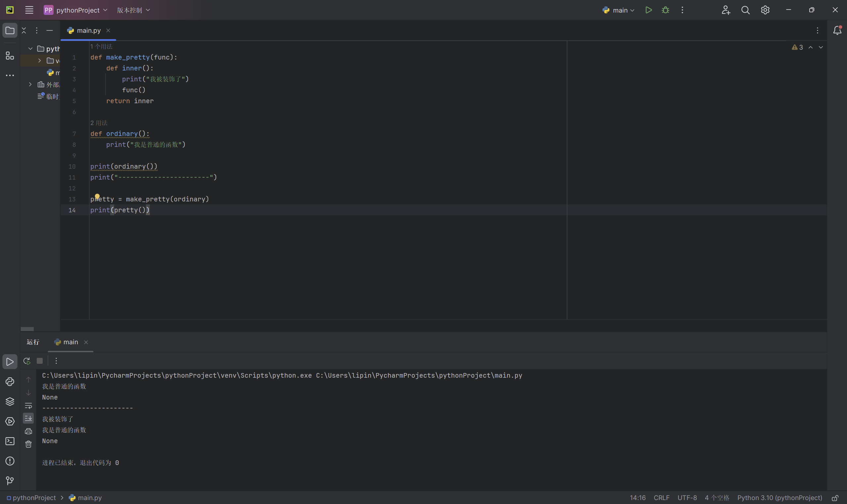Open the Problems tool window
Viewport: 847px width, 504px height.
pos(10,461)
